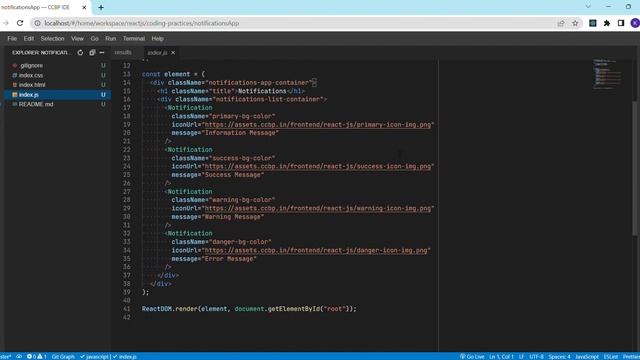Select JavaScript language mode in status bar
This screenshot has height=360, width=640.
[587, 356]
